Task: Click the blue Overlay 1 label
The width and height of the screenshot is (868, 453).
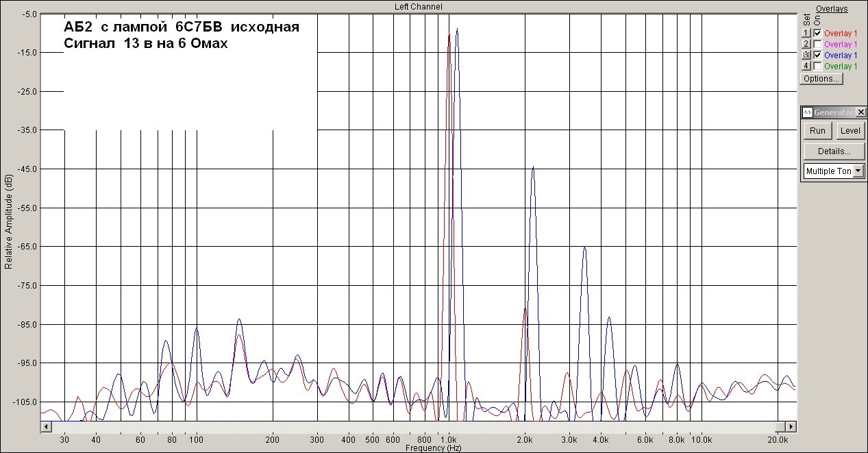Action: click(x=841, y=56)
